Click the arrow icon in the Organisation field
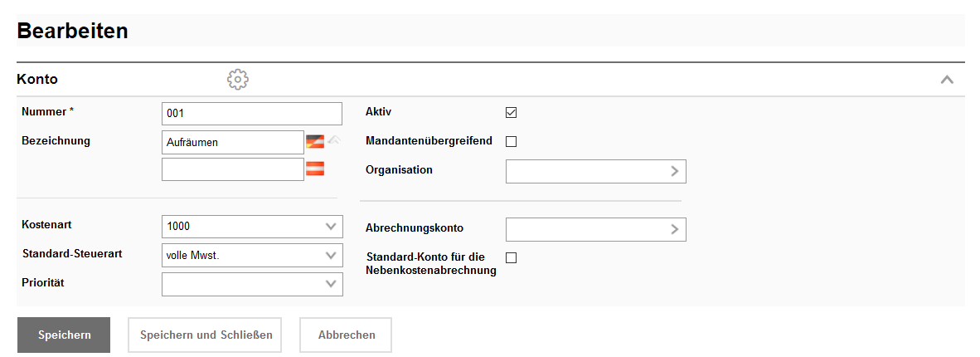The image size is (980, 357). [x=675, y=171]
